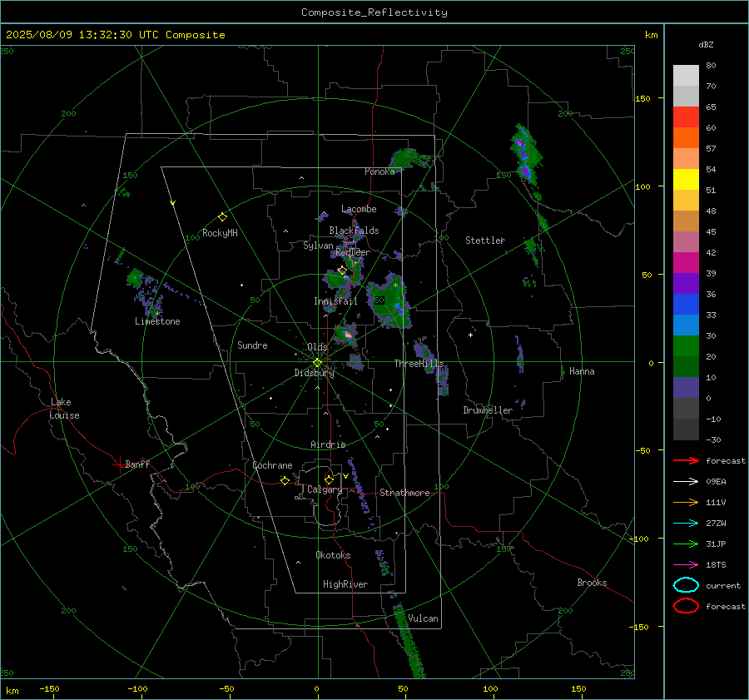The image size is (749, 700).
Task: Pick the green 31JP arrow in legend
Action: tap(686, 544)
